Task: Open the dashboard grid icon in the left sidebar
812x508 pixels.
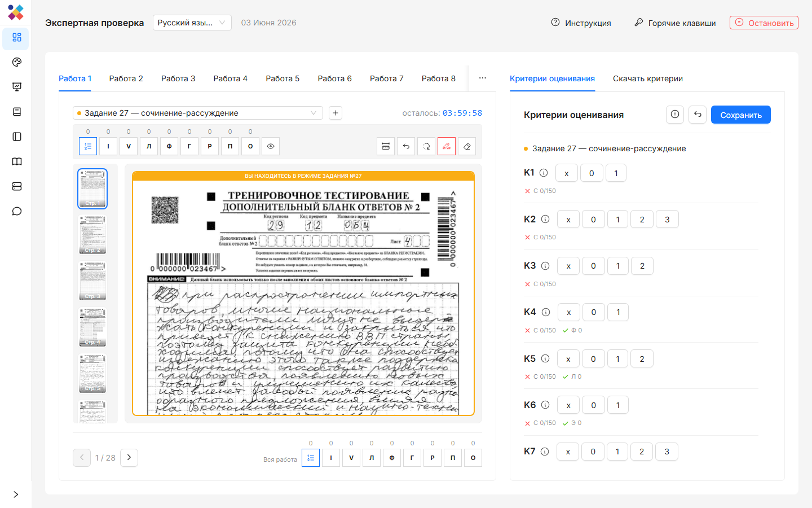Action: [x=17, y=37]
